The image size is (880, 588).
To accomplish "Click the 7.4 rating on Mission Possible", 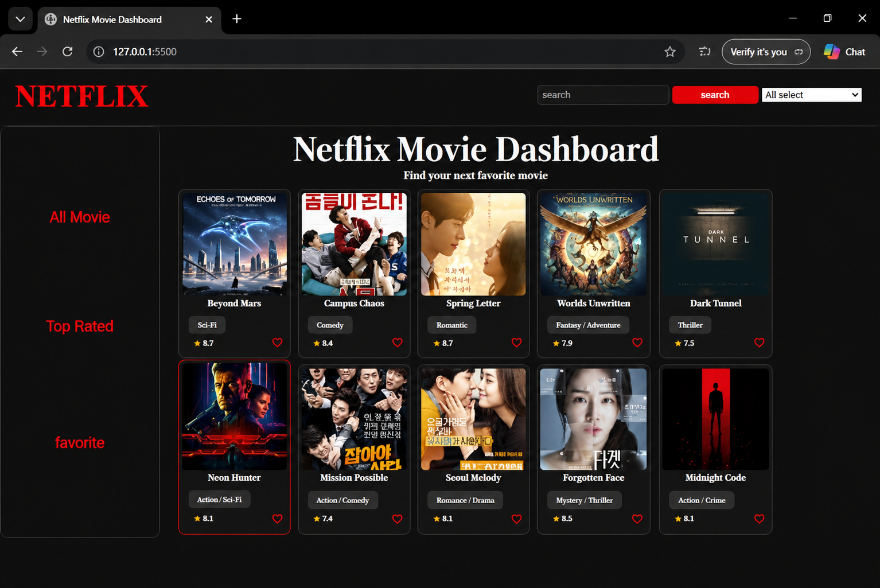I will tap(323, 519).
